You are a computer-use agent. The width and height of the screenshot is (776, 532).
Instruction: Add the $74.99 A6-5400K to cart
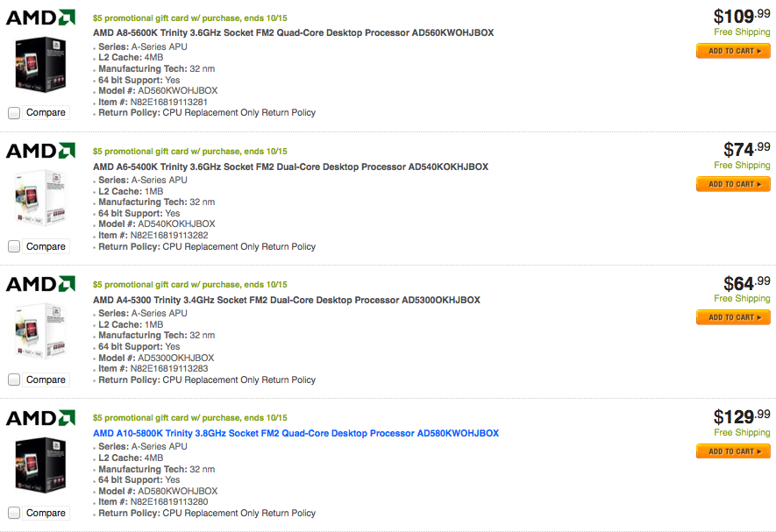click(733, 184)
